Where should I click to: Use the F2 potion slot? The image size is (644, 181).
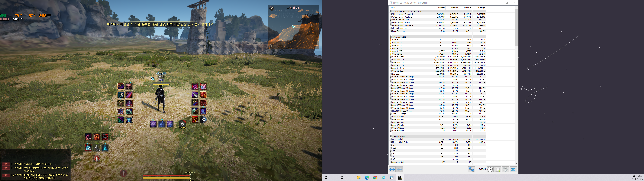pyautogui.click(x=97, y=148)
